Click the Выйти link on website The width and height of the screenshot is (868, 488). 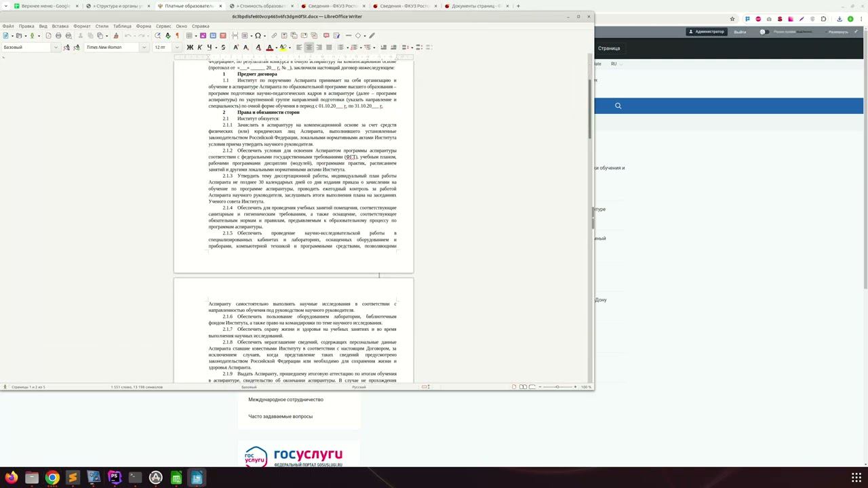(740, 31)
